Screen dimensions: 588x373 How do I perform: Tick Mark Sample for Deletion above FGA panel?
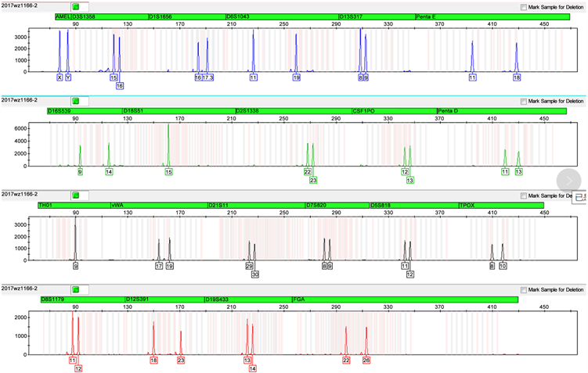(x=525, y=290)
